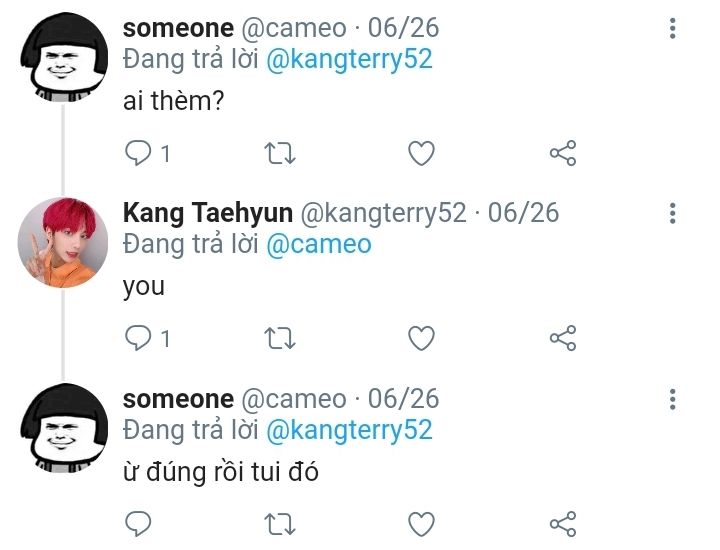This screenshot has width=720, height=550.
Task: Like the "ai thèm?" tweet
Action: pos(422,153)
